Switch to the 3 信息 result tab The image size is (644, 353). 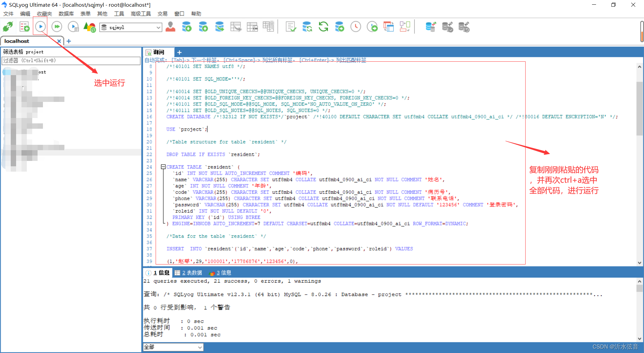[220, 273]
